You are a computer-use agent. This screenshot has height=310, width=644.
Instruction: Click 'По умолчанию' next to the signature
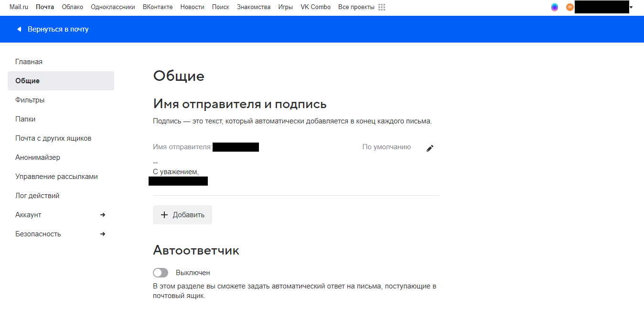pyautogui.click(x=386, y=147)
